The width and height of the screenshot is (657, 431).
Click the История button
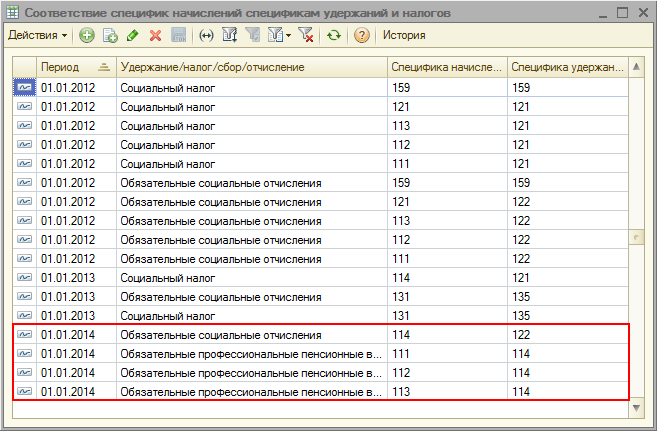coord(403,35)
